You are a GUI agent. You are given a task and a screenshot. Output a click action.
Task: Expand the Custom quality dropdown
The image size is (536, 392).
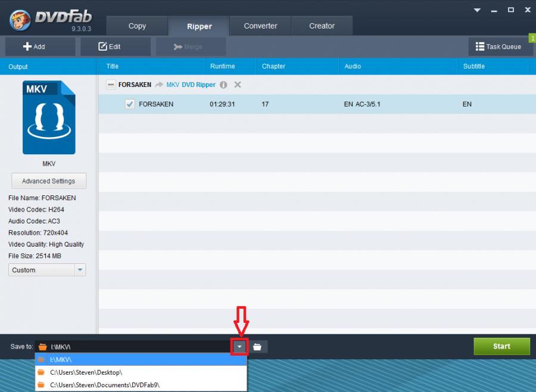click(x=80, y=270)
